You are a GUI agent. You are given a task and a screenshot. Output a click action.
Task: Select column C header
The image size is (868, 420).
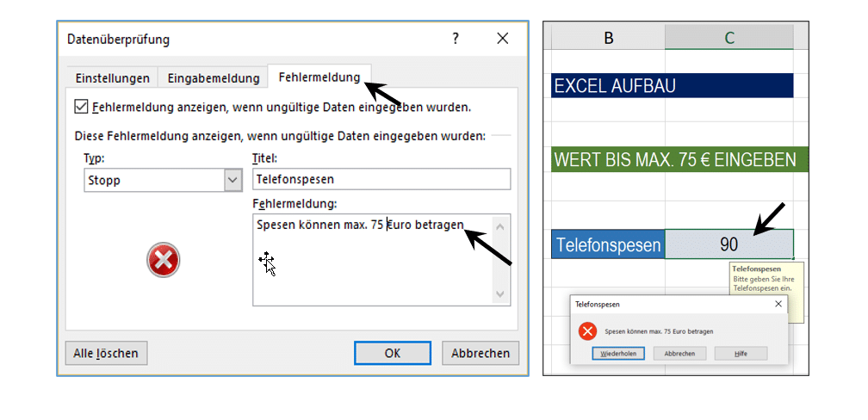729,37
